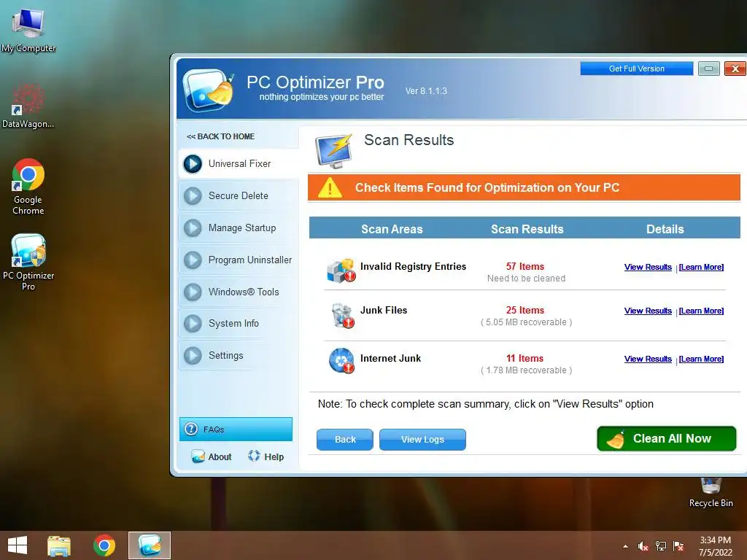This screenshot has width=747, height=560.
Task: Click the Windows Tools play icon
Action: coord(193,292)
